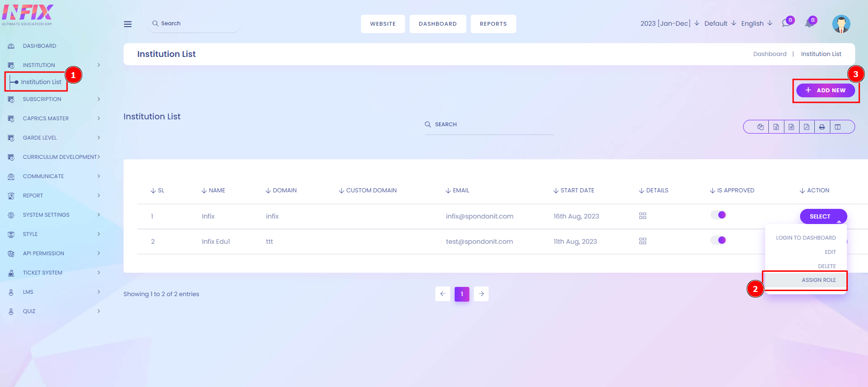Toggle approval switch for Infix
The height and width of the screenshot is (387, 868).
718,215
